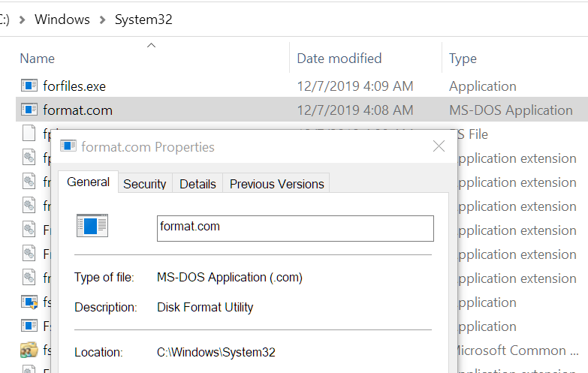Select the Previous Versions tab
The height and width of the screenshot is (373, 588).
(x=276, y=184)
